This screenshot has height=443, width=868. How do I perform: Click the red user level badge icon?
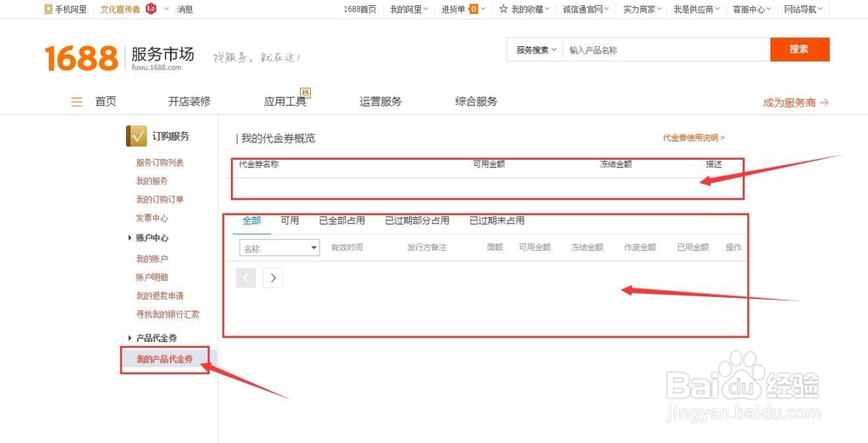pos(150,9)
